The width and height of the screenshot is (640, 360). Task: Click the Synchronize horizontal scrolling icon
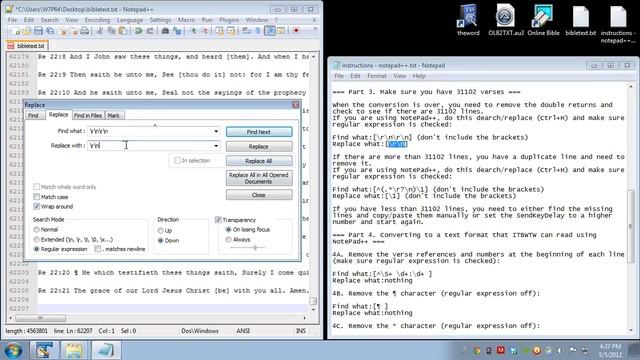click(x=231, y=31)
